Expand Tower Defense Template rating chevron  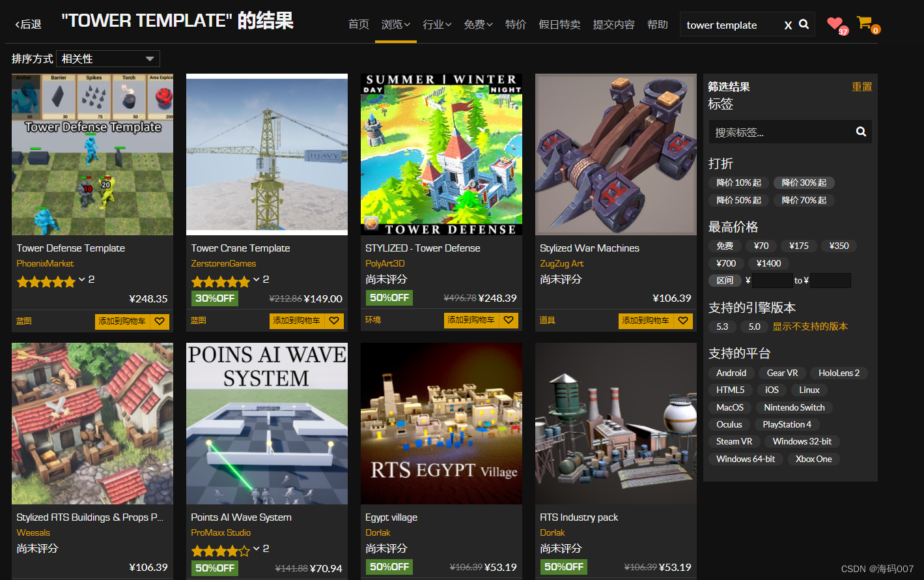click(82, 280)
